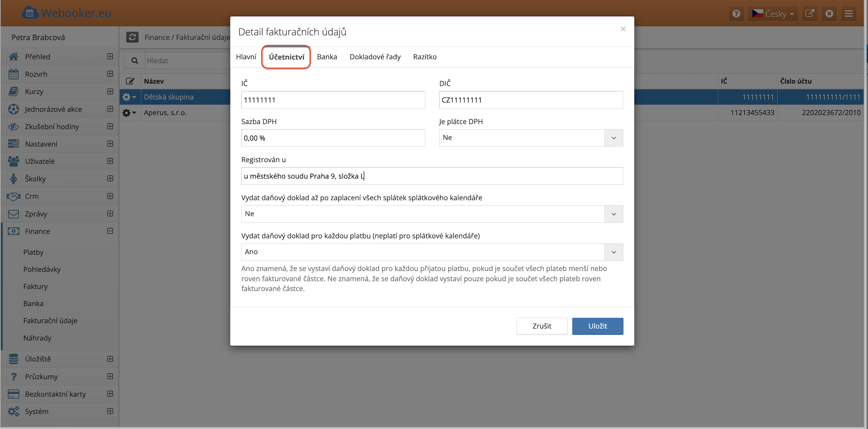Click into the Sazba DPH field
Image resolution: width=868 pixels, height=429 pixels.
333,138
